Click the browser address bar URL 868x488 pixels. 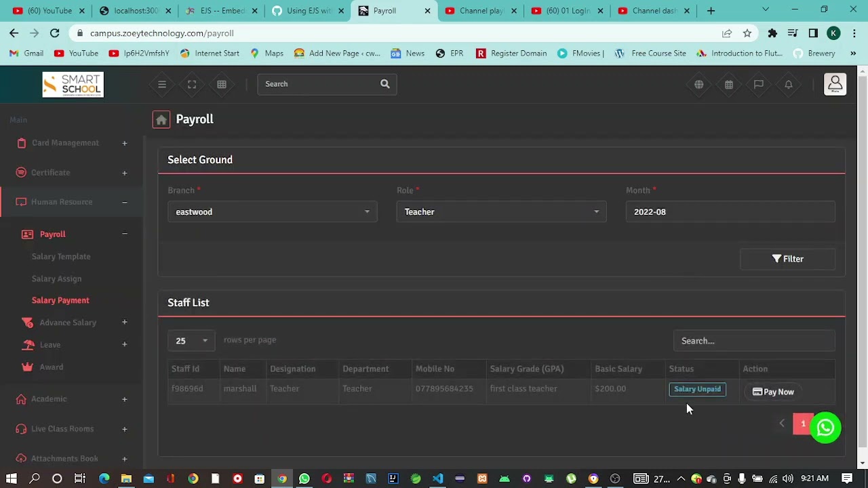[x=162, y=33]
